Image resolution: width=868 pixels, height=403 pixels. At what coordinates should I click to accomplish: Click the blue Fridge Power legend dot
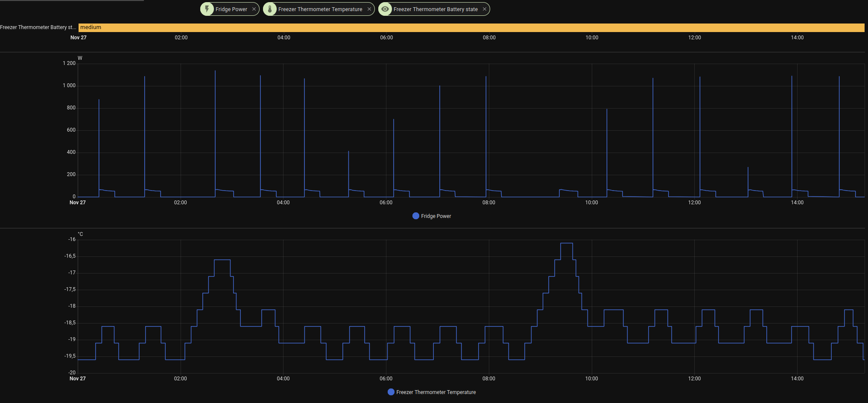point(415,216)
